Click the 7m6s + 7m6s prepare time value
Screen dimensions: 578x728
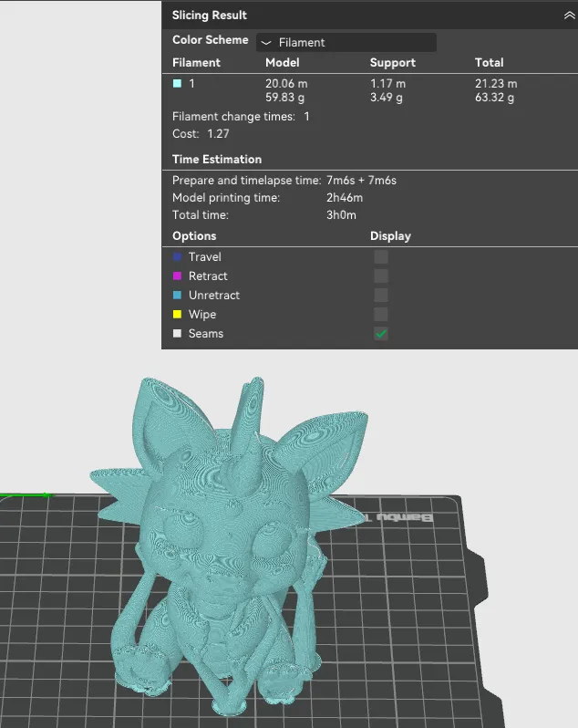point(361,180)
